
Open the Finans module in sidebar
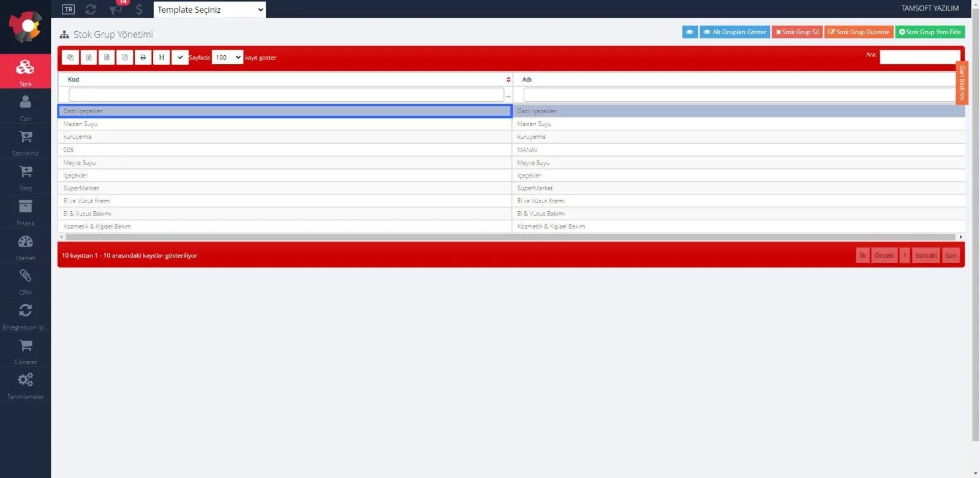pyautogui.click(x=25, y=211)
